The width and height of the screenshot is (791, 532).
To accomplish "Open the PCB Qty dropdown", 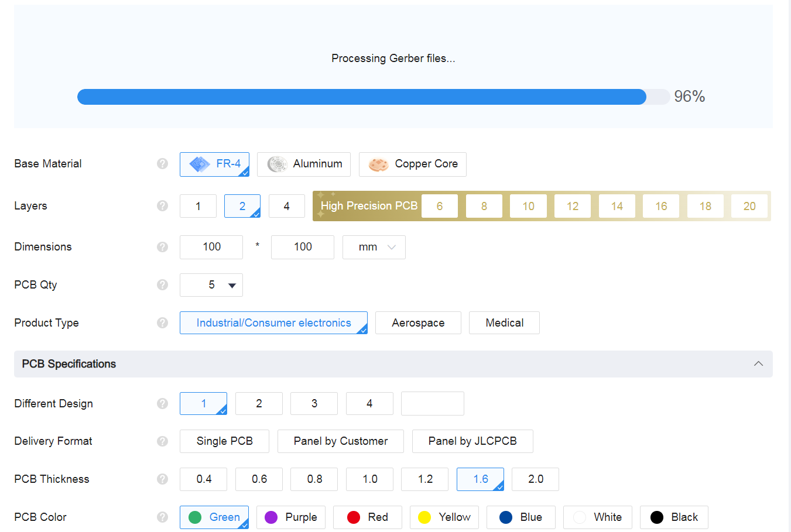I will point(211,285).
